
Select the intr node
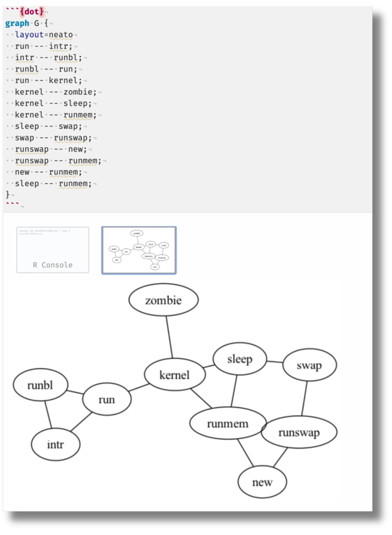(x=56, y=444)
